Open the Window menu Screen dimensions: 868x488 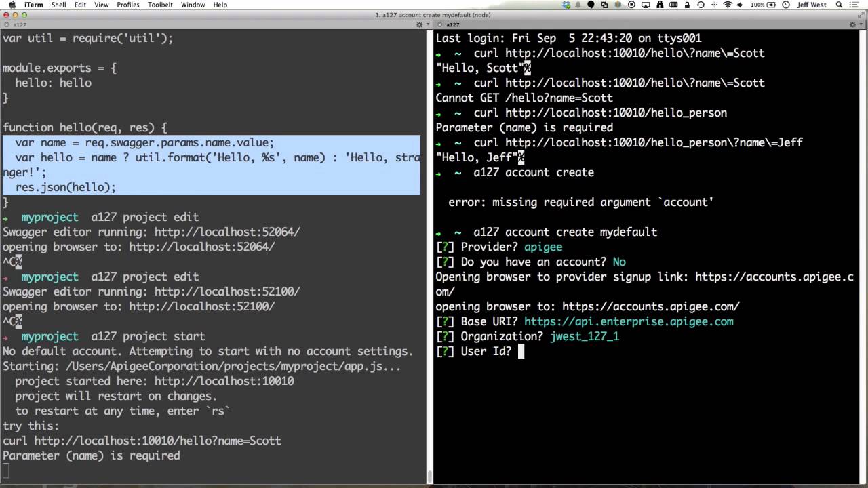click(193, 5)
